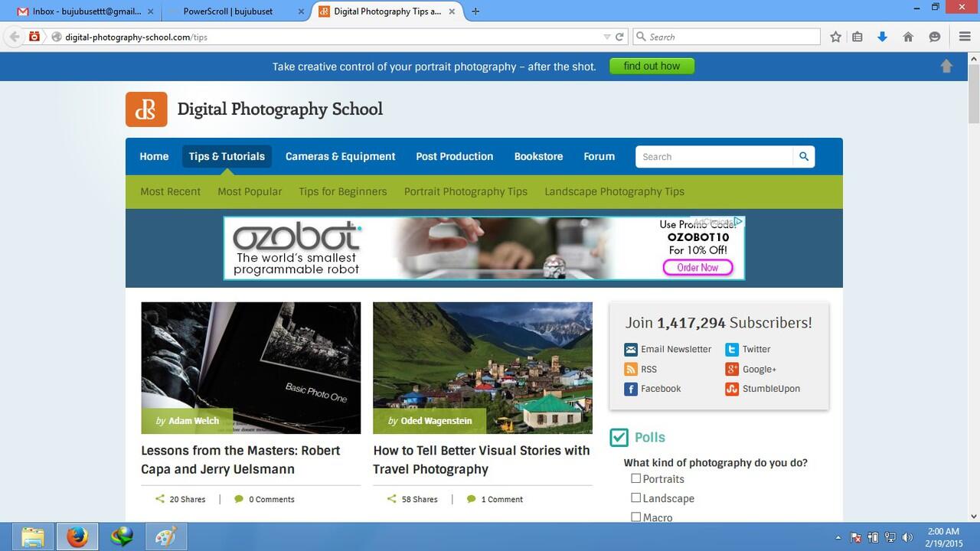Open Tips & Tutorials menu
The height and width of the screenshot is (551, 980).
tap(227, 156)
